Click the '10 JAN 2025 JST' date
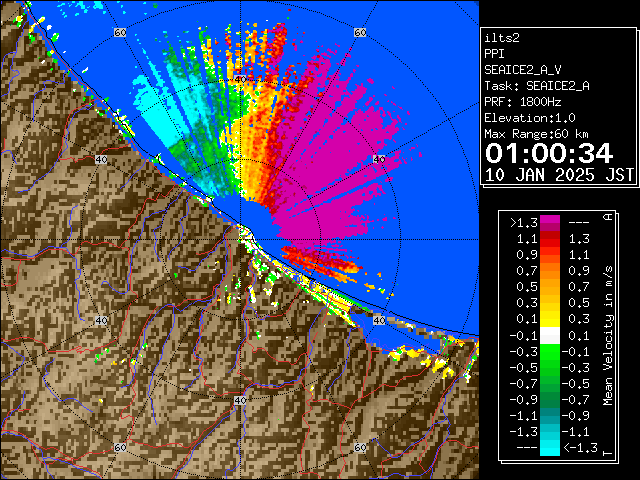This screenshot has width=640, height=480. [x=559, y=175]
